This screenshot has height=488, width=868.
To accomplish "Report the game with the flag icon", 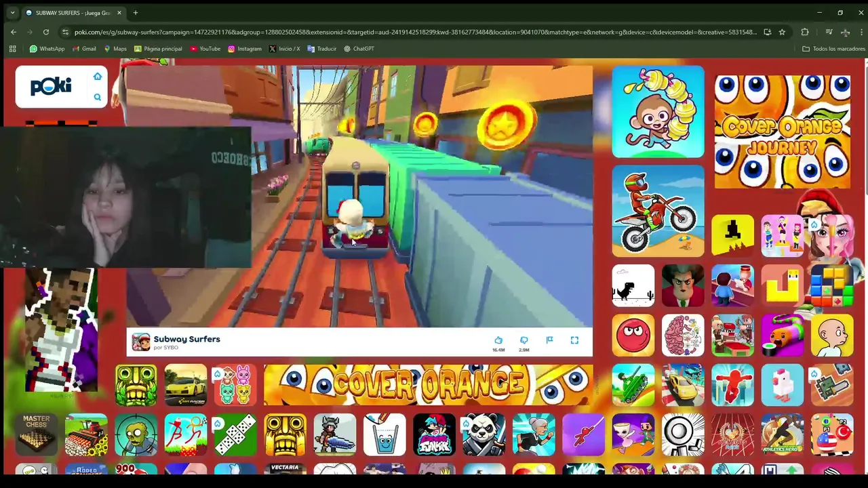I will click(549, 340).
